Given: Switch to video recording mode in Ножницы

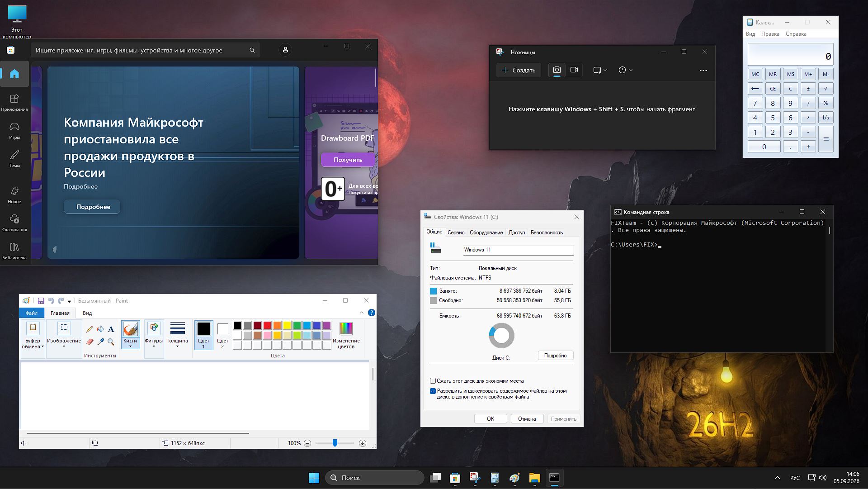Looking at the screenshot, I should tap(574, 70).
